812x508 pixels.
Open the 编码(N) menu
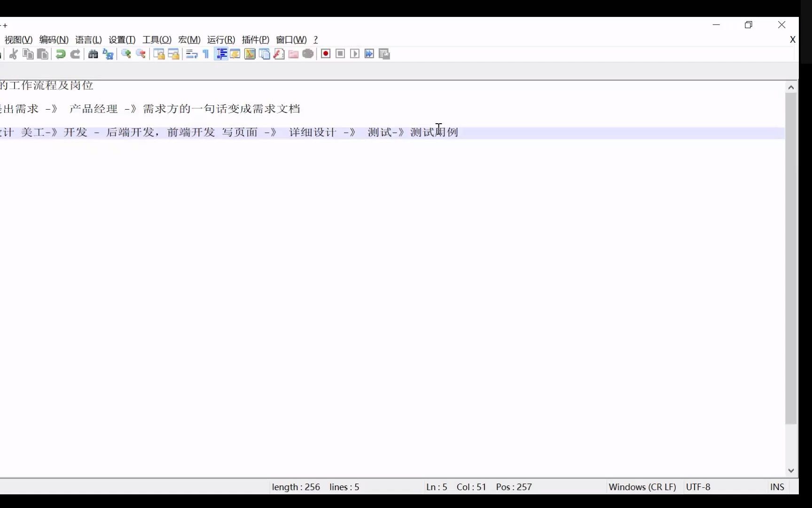(54, 40)
